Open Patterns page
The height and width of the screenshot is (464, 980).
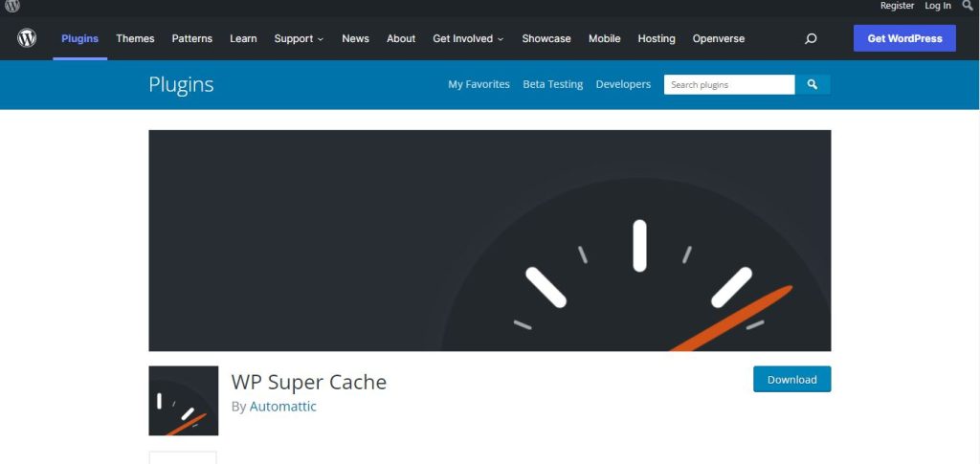(191, 38)
